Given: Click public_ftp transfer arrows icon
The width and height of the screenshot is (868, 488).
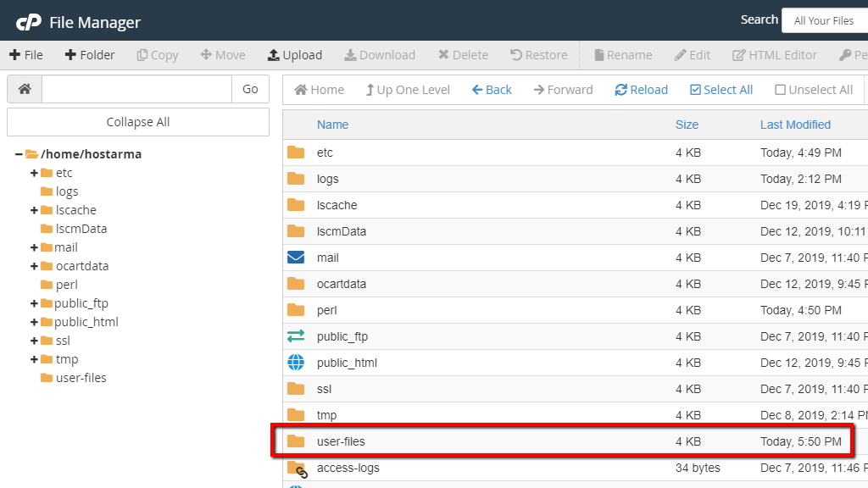Looking at the screenshot, I should 296,335.
